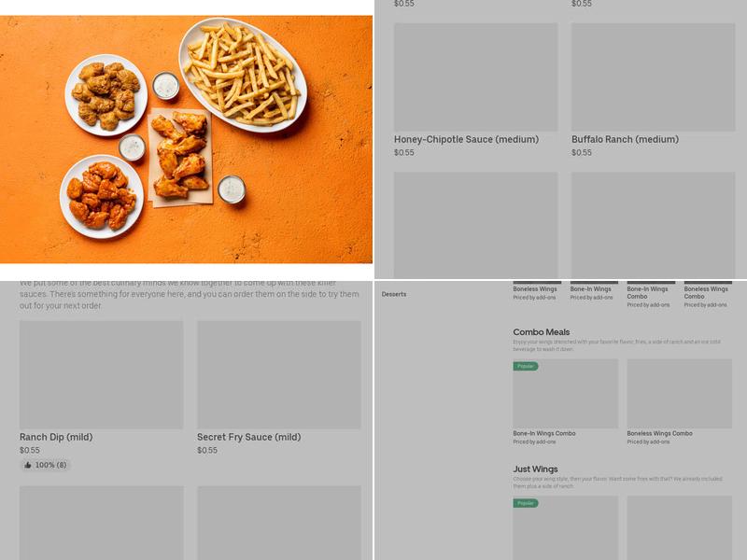Click image above Honey-Chipotle Sauce (medium)
This screenshot has height=560, width=747.
point(476,77)
